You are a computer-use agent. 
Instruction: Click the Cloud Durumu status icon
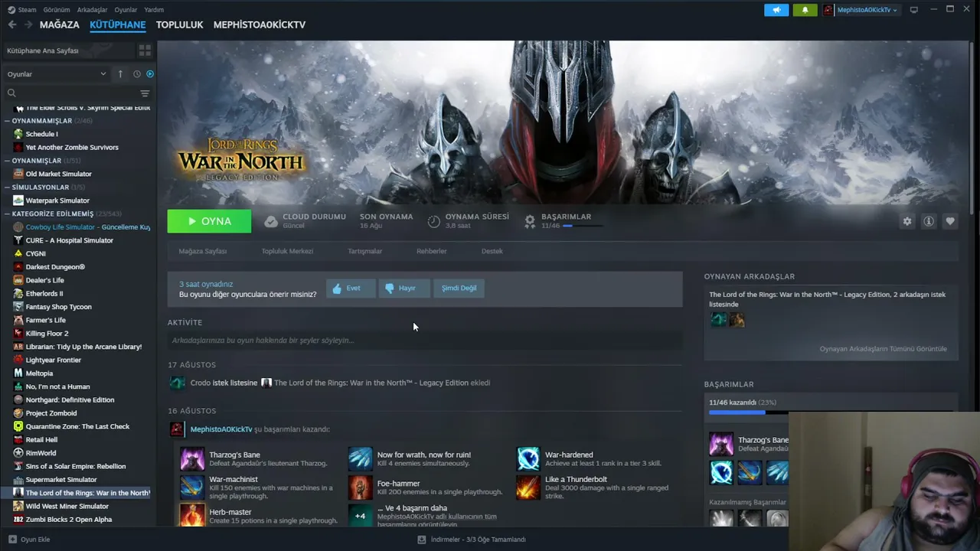point(270,221)
